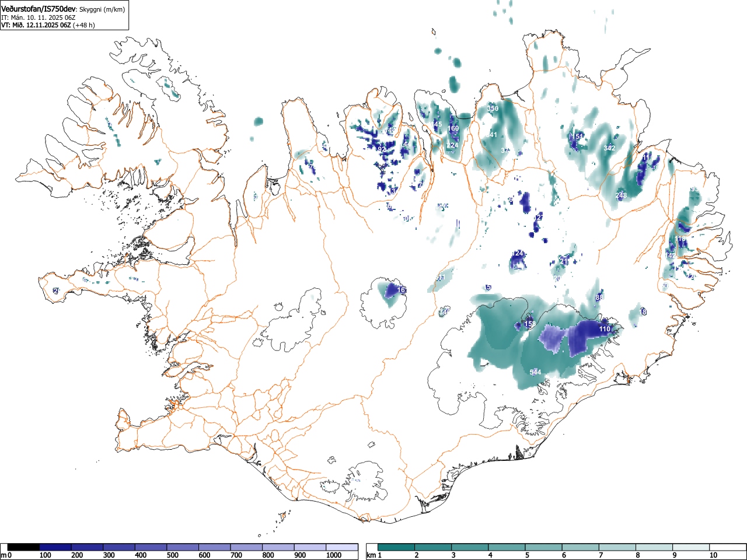Select the '10' tick label on km scale
Image resolution: width=747 pixels, height=560 pixels.
(713, 555)
